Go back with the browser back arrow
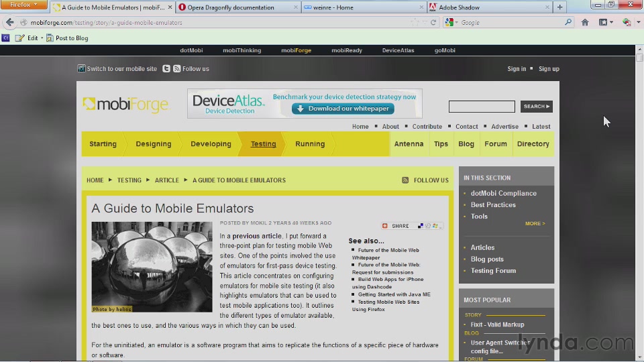 tap(10, 23)
